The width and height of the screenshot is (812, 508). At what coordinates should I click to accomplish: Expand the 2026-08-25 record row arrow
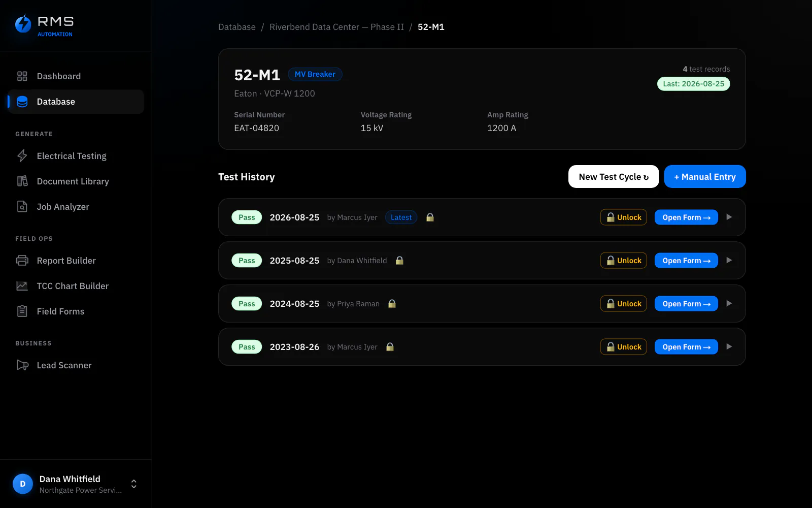pyautogui.click(x=729, y=217)
